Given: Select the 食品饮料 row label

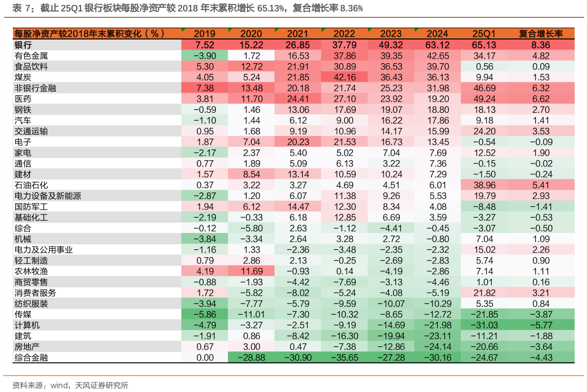Looking at the screenshot, I should point(31,66).
